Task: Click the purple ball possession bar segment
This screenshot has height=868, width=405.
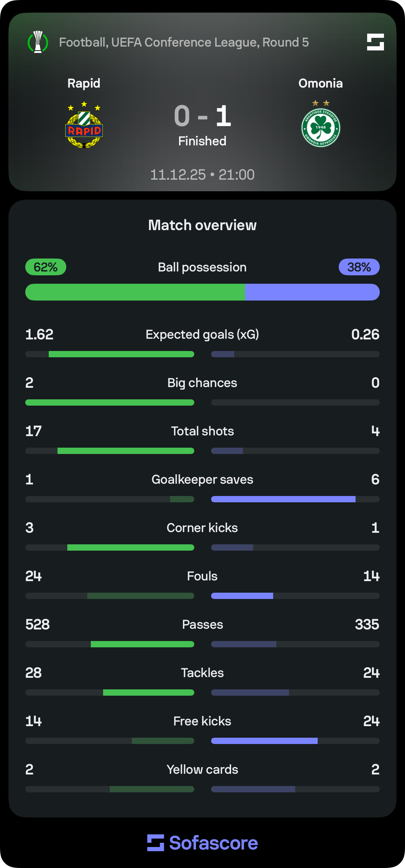Action: [312, 292]
